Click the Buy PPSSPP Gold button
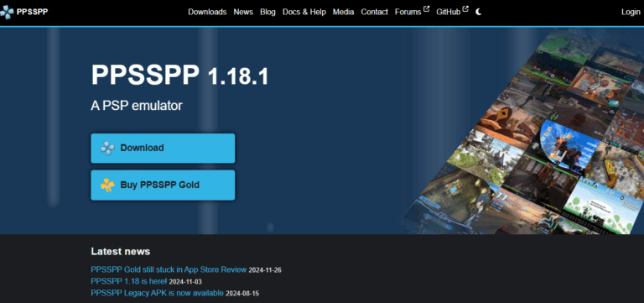This screenshot has height=303, width=644. point(163,185)
